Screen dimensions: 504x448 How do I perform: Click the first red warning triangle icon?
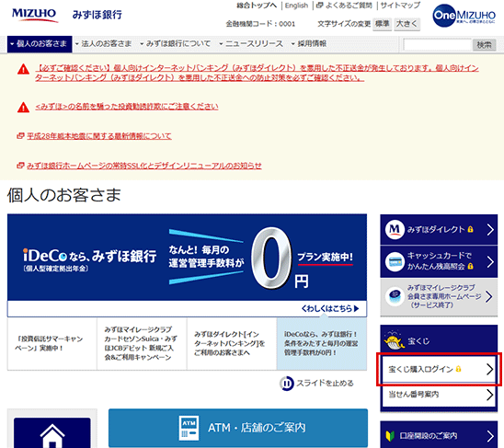pos(23,69)
